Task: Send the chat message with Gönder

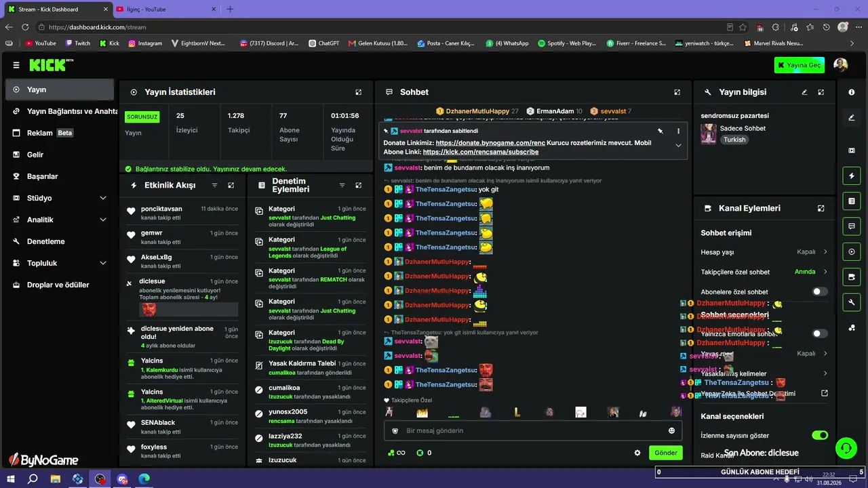Action: click(x=665, y=453)
